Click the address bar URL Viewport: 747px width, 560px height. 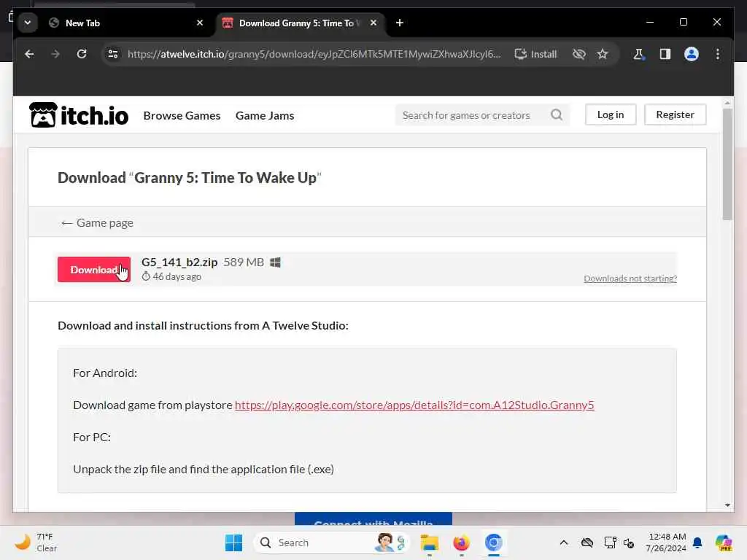pyautogui.click(x=314, y=54)
